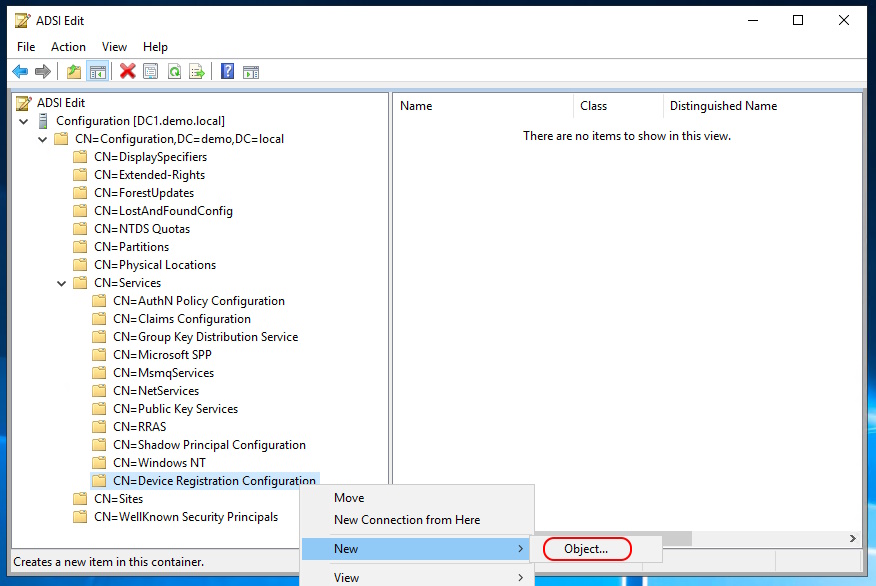Maximize the ADSI Edit window
The image size is (876, 586).
(x=798, y=21)
